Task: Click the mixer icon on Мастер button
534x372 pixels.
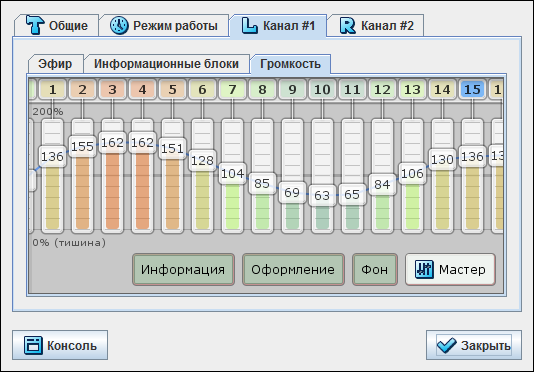Action: (424, 269)
